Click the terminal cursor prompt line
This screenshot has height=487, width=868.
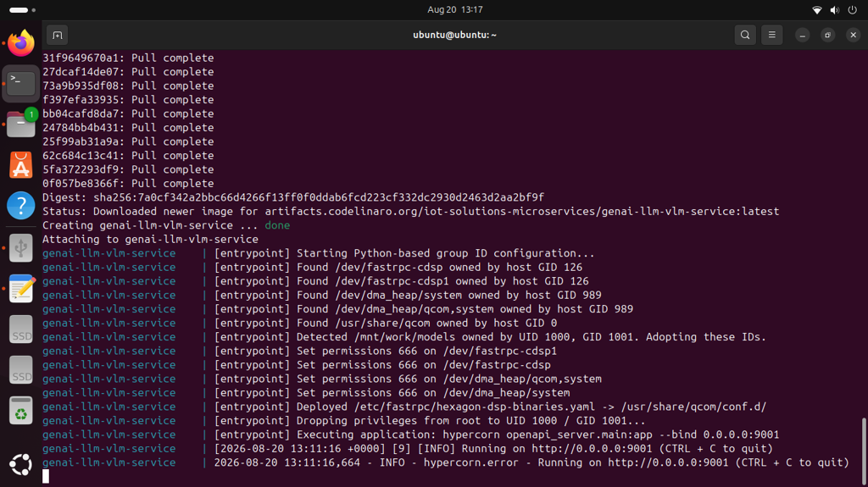(46, 476)
